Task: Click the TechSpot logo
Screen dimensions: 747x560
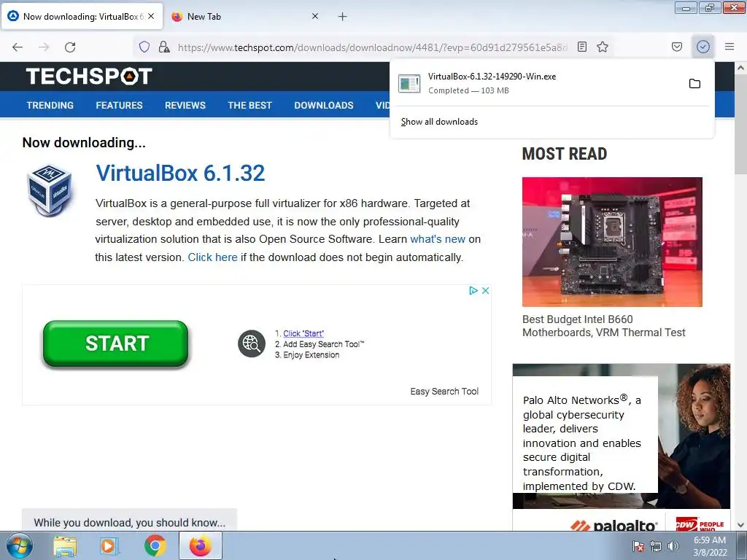Action: (89, 76)
